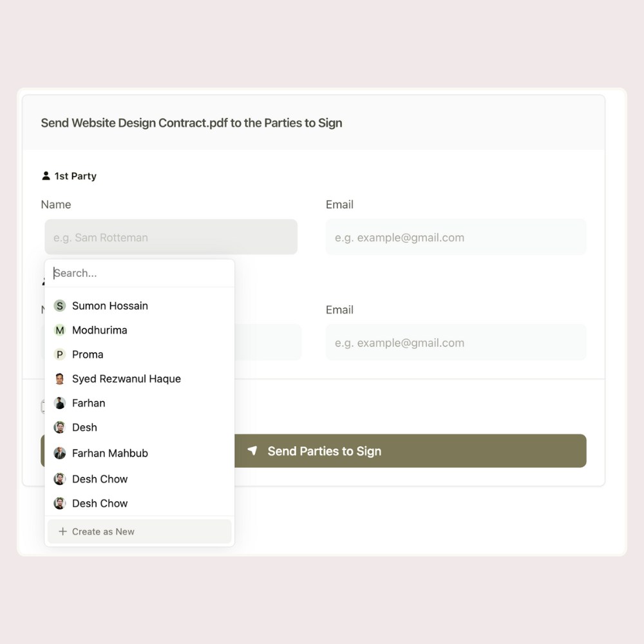The image size is (644, 644).
Task: Pick the last Desh Chow entry
Action: 140,503
